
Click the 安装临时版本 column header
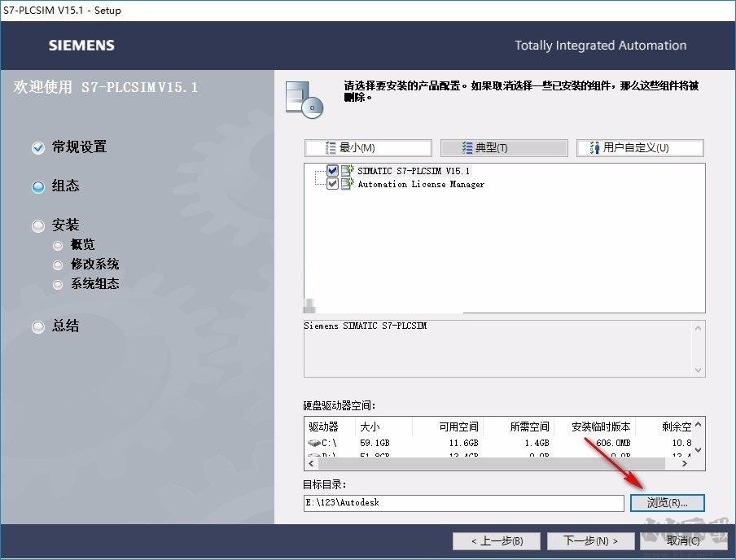[x=601, y=427]
